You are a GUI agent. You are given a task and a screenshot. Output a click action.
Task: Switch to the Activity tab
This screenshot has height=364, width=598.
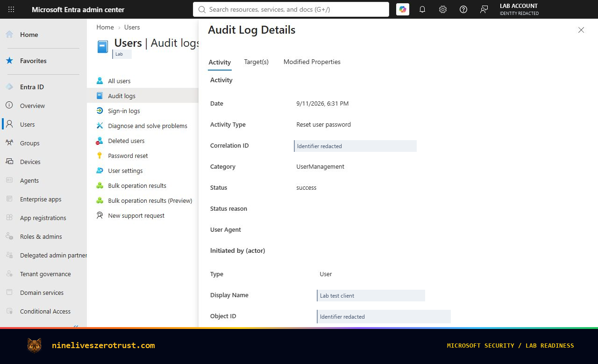[x=220, y=62]
